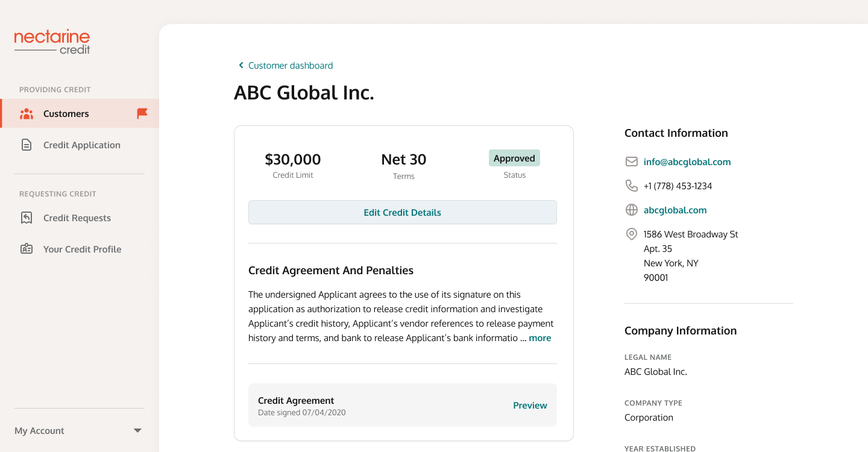The image size is (868, 452).
Task: Click the phone icon beside the phone number
Action: coord(632,186)
